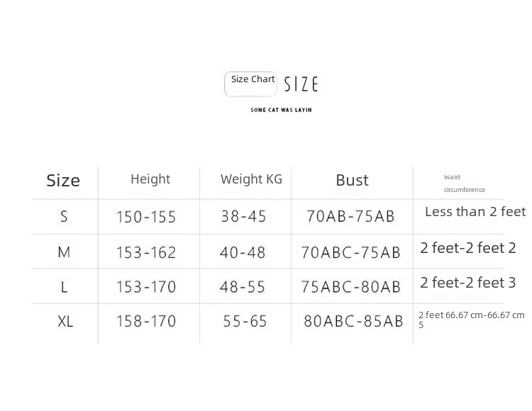Click the Size Chart label box
Image resolution: width=532 pixels, height=411 pixels.
tap(250, 84)
